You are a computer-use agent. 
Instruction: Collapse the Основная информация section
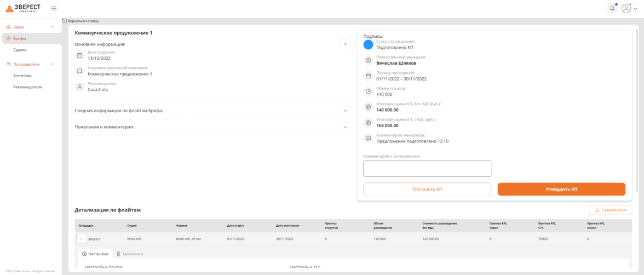pos(345,44)
